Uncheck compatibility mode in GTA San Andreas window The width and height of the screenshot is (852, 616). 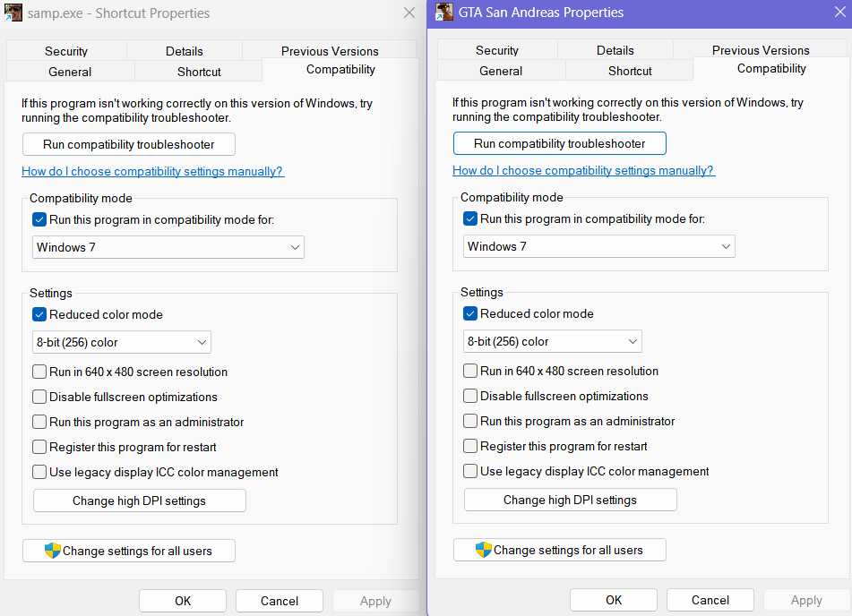(x=470, y=219)
